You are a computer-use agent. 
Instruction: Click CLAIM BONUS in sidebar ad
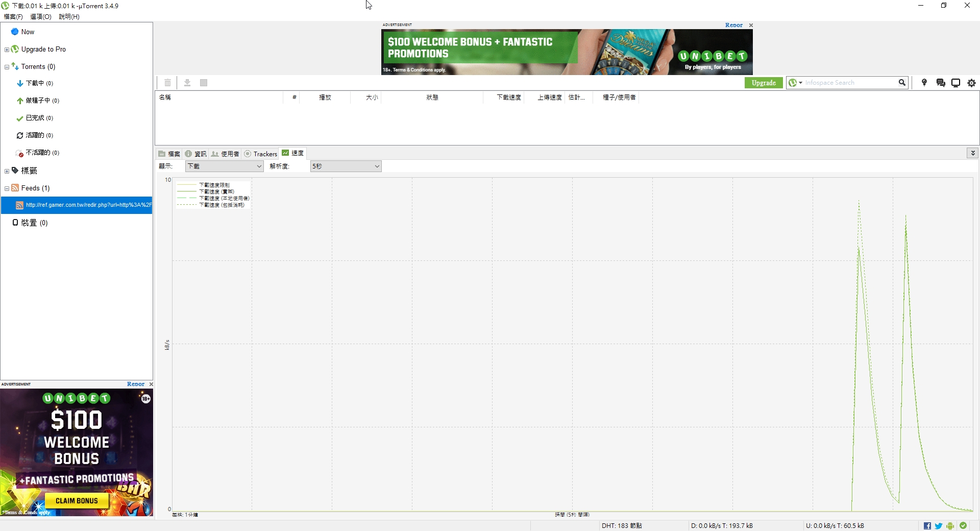[77, 500]
